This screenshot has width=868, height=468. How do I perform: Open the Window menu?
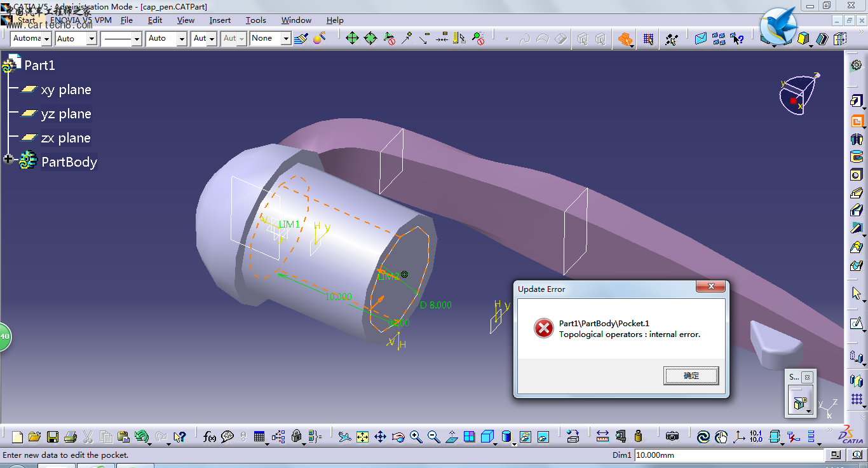[x=296, y=20]
